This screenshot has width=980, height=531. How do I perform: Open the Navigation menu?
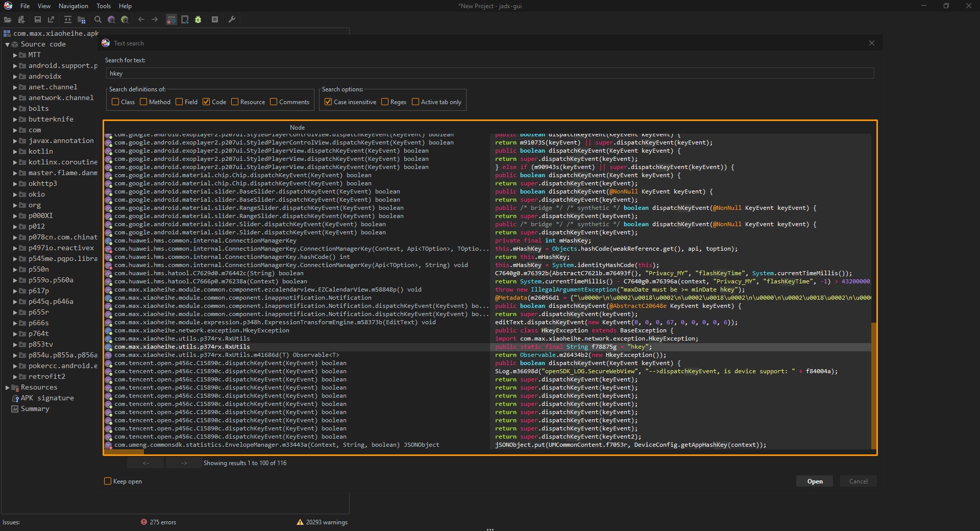[73, 6]
